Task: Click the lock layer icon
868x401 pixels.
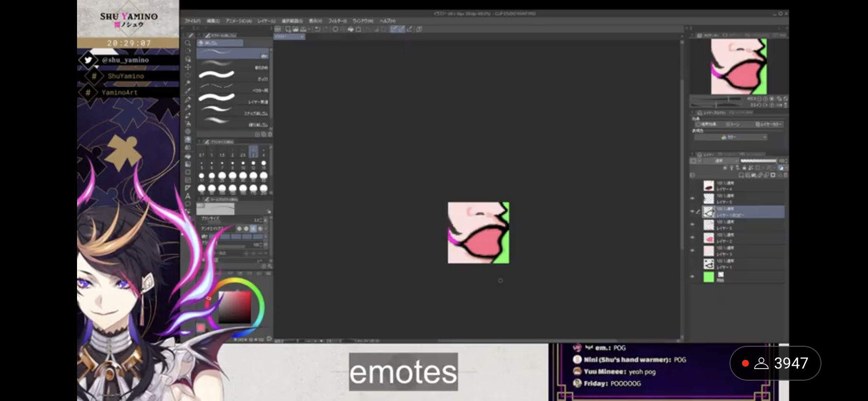Action: coord(744,168)
